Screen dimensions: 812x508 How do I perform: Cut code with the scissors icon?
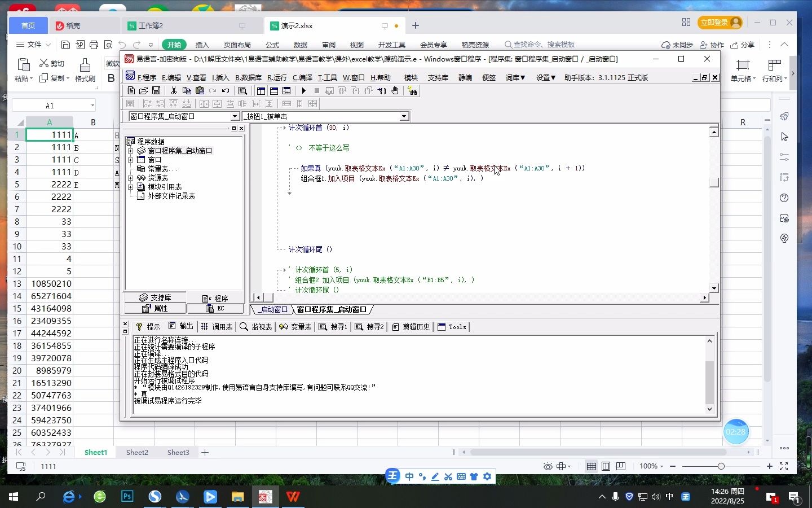point(174,90)
